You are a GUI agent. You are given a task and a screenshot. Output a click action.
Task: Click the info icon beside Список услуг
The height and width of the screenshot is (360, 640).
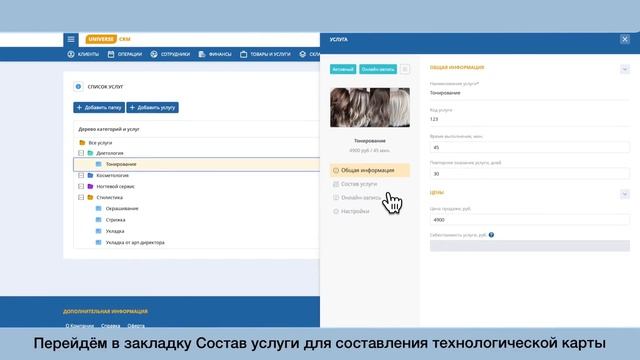(x=78, y=87)
